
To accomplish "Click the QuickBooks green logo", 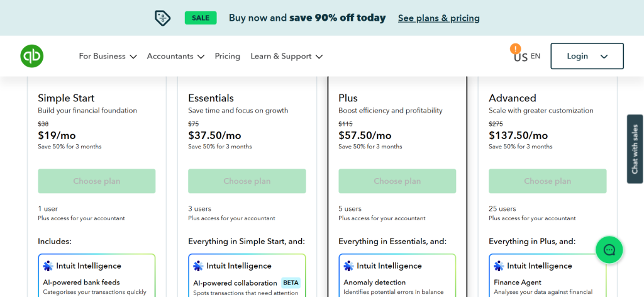I will [31, 56].
